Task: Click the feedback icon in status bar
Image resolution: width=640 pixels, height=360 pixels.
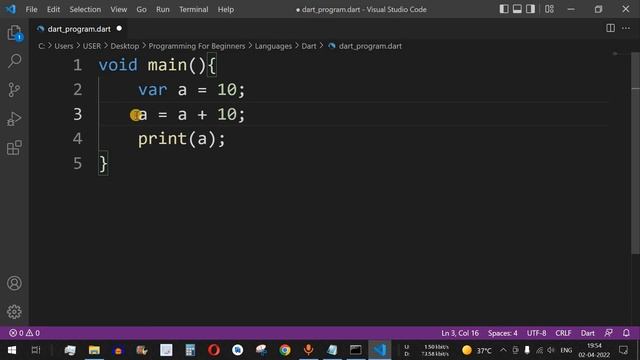Action: point(609,333)
